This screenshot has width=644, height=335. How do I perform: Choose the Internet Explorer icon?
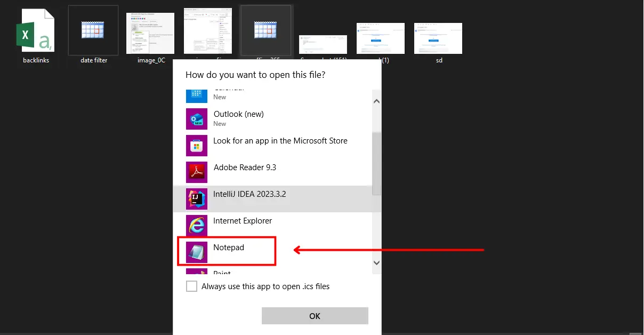pos(196,226)
